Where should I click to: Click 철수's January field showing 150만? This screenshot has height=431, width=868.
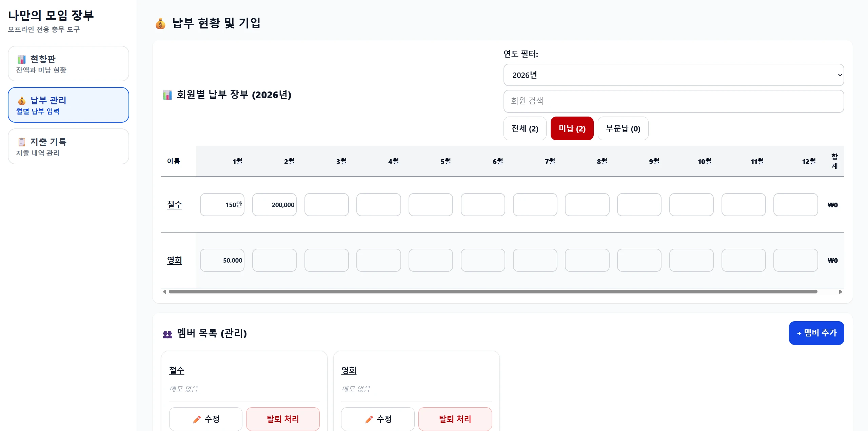coord(222,205)
